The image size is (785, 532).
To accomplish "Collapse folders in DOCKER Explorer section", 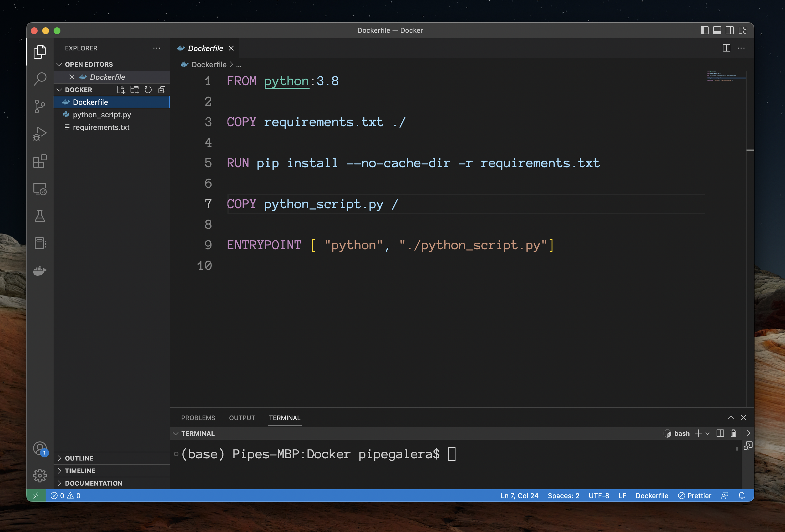I will pyautogui.click(x=162, y=90).
